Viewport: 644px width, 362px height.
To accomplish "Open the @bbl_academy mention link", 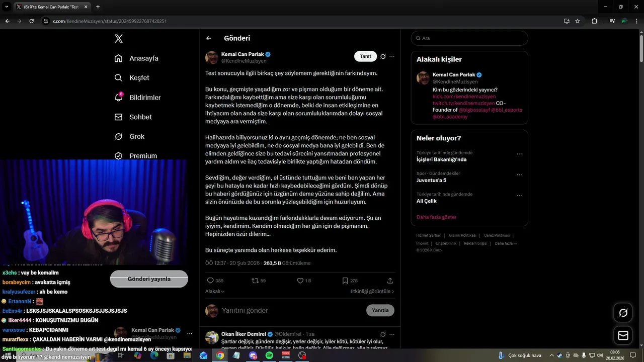I will coord(450,117).
